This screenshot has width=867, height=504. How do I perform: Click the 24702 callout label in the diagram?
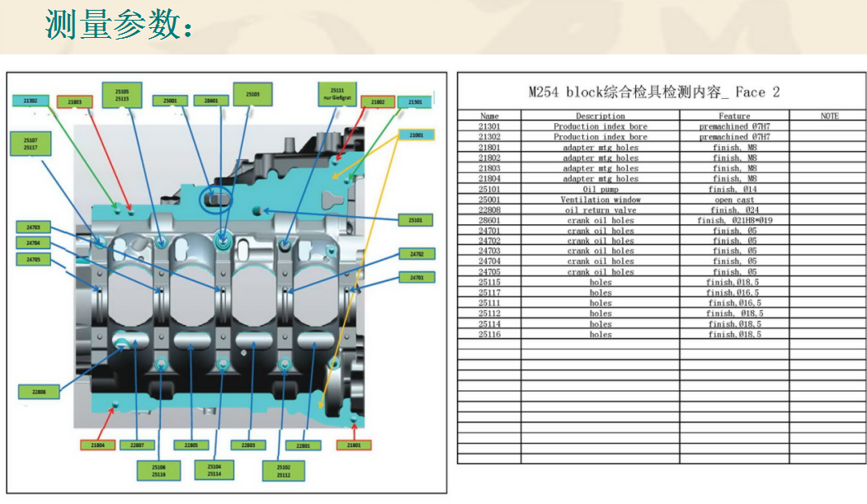pyautogui.click(x=417, y=254)
